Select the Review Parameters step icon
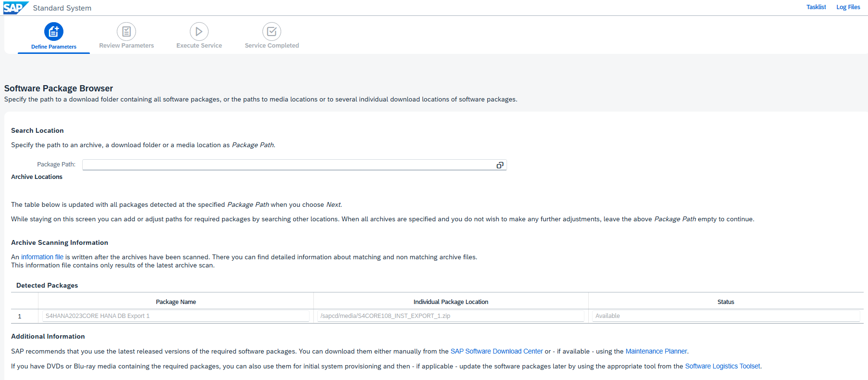The width and height of the screenshot is (868, 380). click(126, 32)
